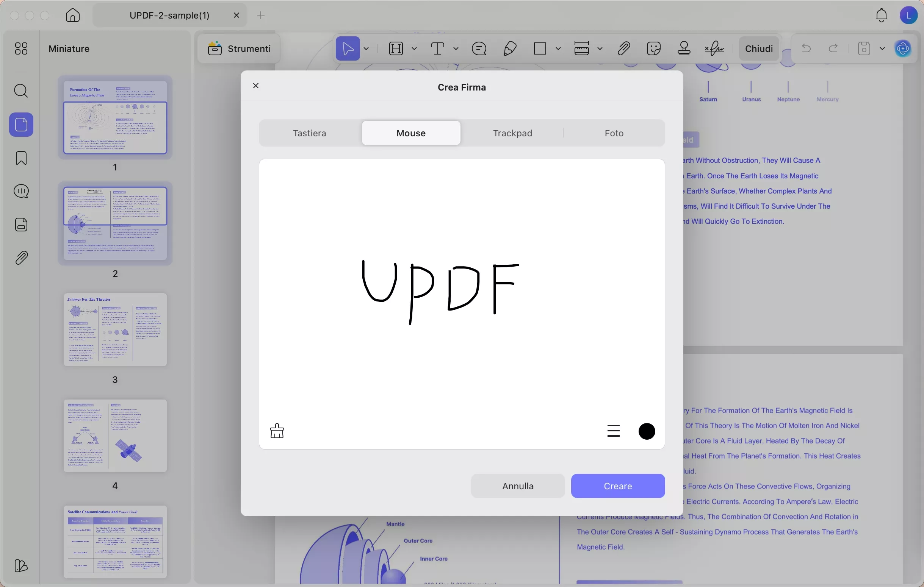Switch to the Tastiera signature tab
Screen dimensions: 924x587
pos(310,133)
